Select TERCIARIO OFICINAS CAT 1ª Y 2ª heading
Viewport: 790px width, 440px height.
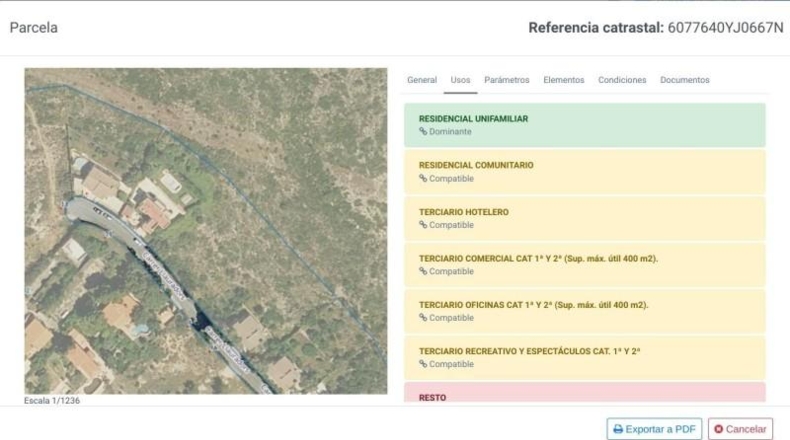534,305
